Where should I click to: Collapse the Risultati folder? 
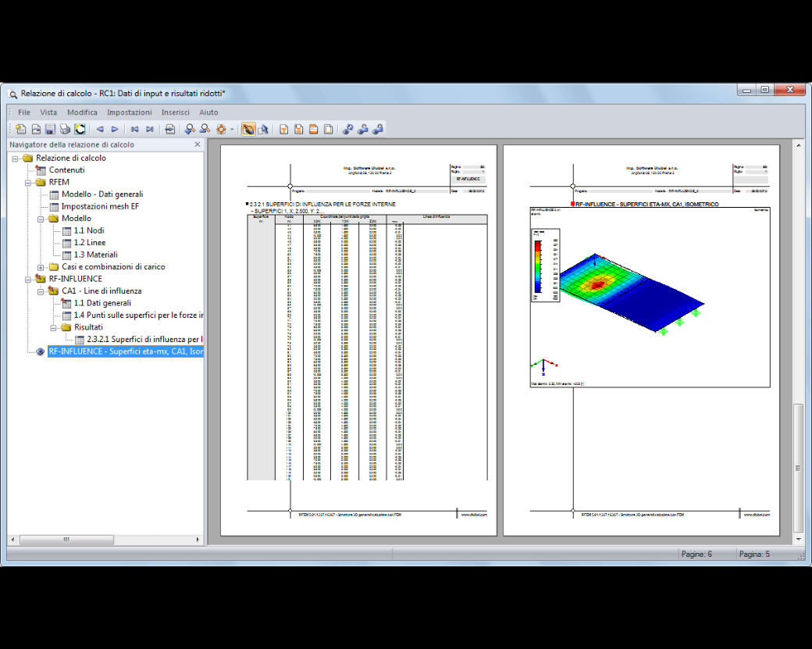tap(53, 328)
